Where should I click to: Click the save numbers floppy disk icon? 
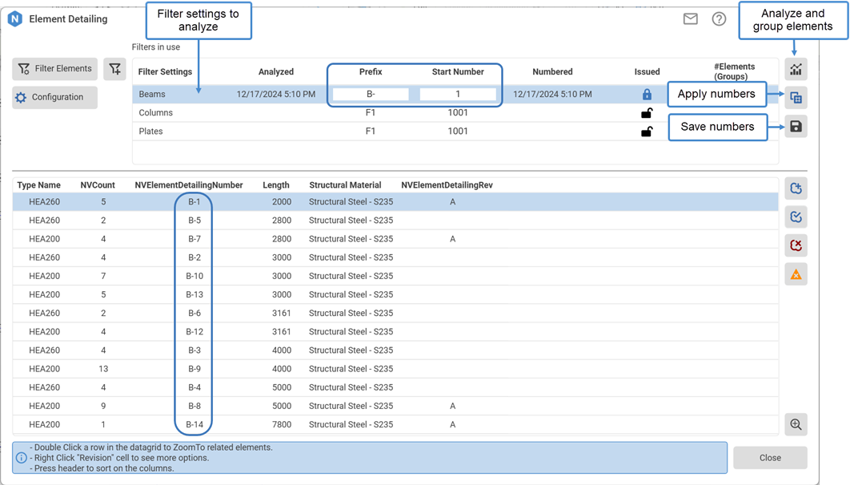pyautogui.click(x=796, y=127)
